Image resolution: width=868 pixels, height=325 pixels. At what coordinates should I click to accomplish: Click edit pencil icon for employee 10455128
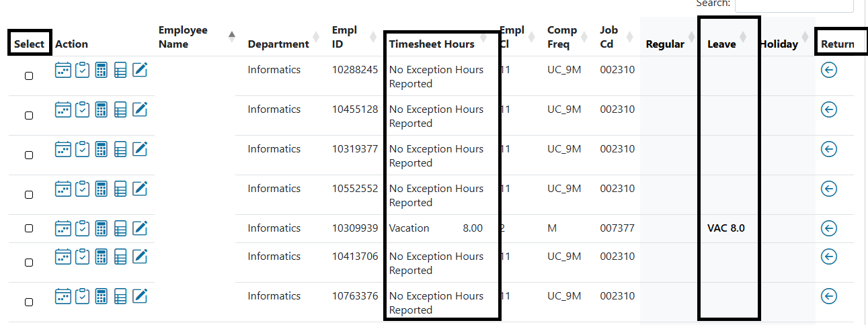click(140, 109)
